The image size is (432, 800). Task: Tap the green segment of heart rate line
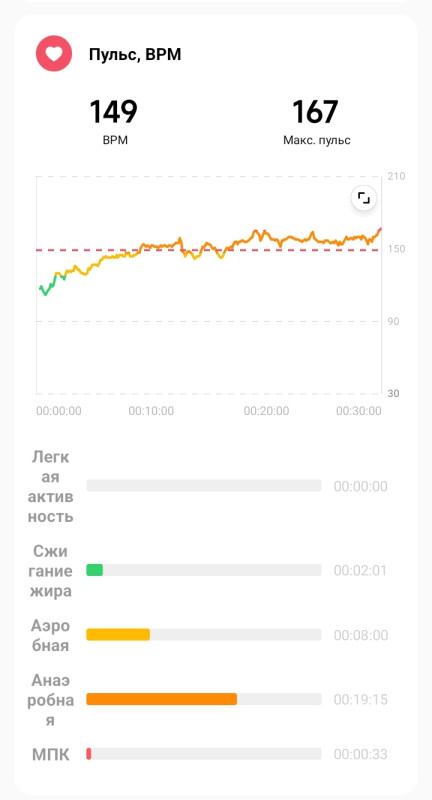tap(52, 284)
